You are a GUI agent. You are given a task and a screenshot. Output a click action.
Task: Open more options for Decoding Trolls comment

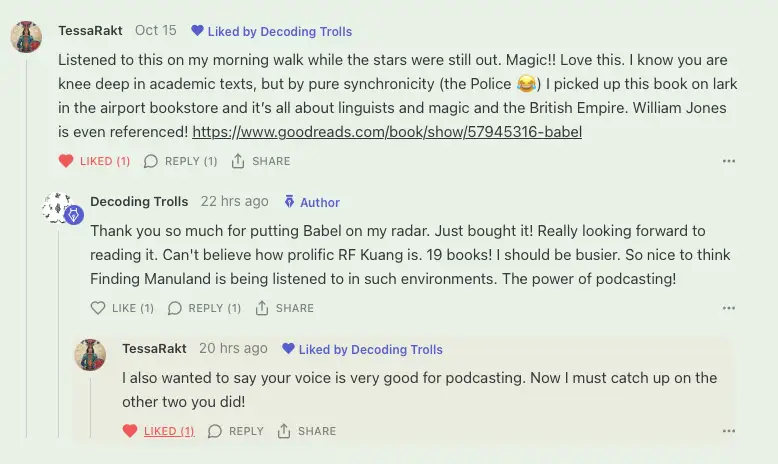[729, 308]
